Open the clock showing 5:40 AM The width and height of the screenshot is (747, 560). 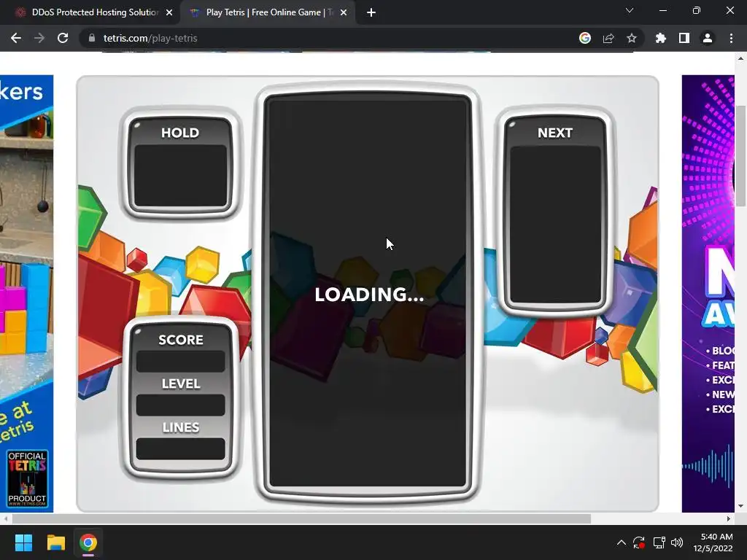click(x=713, y=542)
